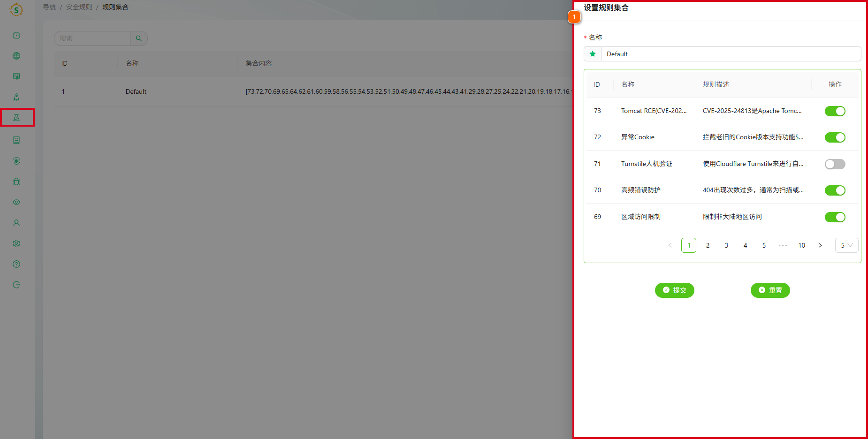Disable the Tomcat RCE rule toggle
868x439 pixels.
835,111
